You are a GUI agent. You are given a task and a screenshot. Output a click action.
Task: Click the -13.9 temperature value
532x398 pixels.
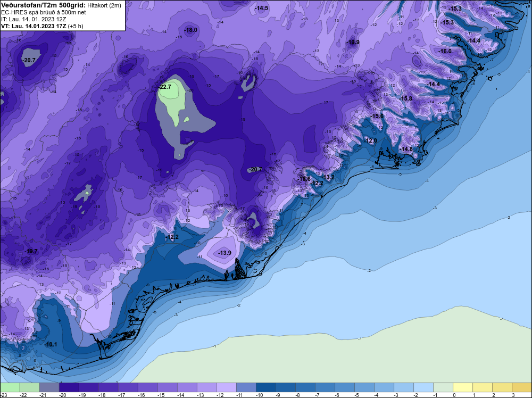225,253
